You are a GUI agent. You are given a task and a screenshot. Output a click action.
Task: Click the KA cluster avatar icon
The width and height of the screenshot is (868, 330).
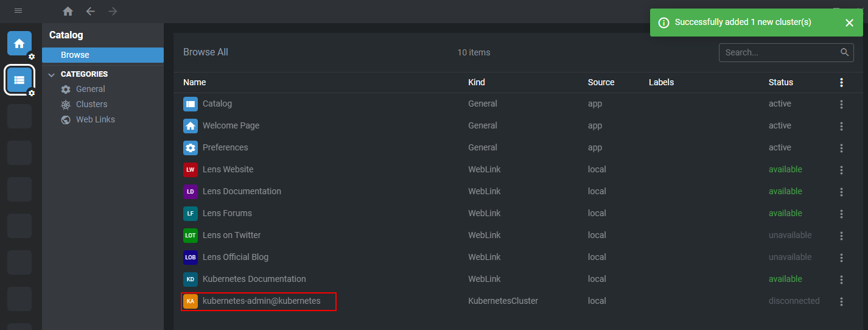pos(191,301)
